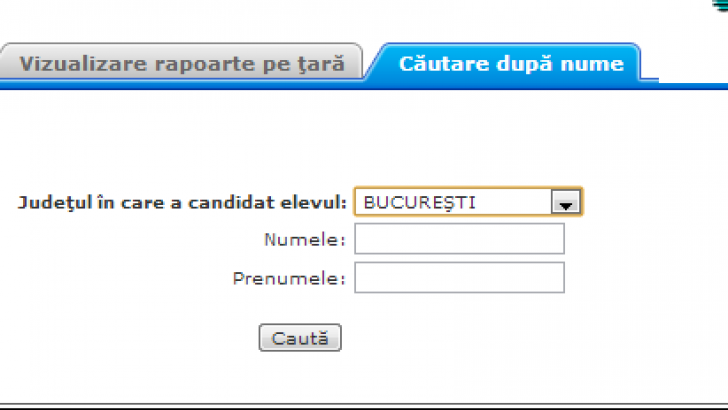Click the BUCUREȘTI value text in selector
Image resolution: width=728 pixels, height=410 pixels.
[x=420, y=202]
